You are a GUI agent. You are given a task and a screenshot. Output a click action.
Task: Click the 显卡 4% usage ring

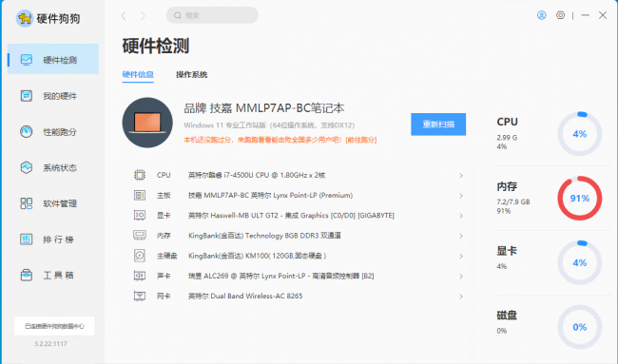click(579, 262)
